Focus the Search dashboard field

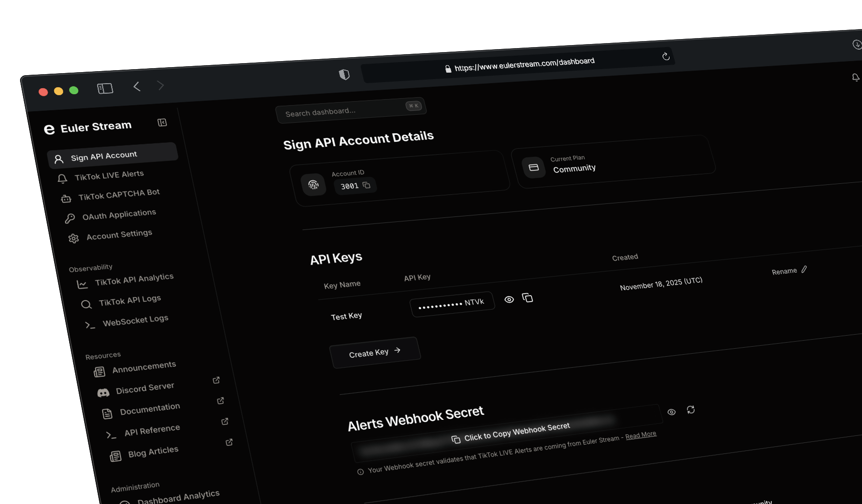(x=350, y=110)
